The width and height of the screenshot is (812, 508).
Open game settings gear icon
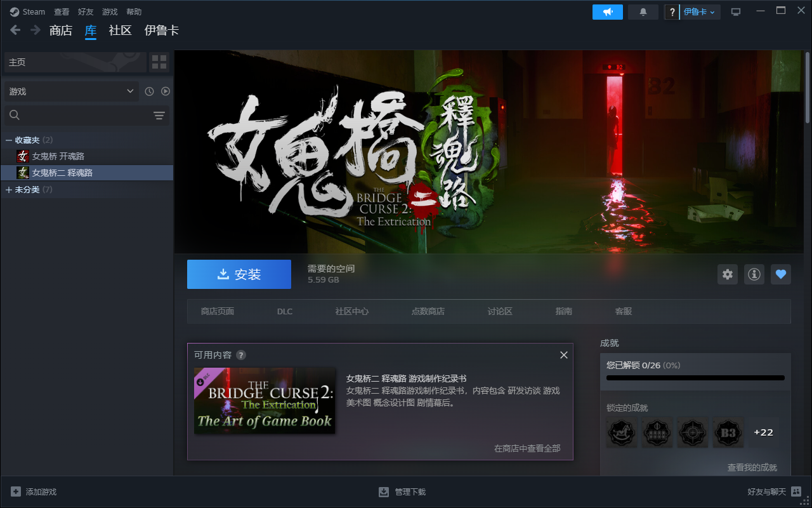pyautogui.click(x=728, y=274)
